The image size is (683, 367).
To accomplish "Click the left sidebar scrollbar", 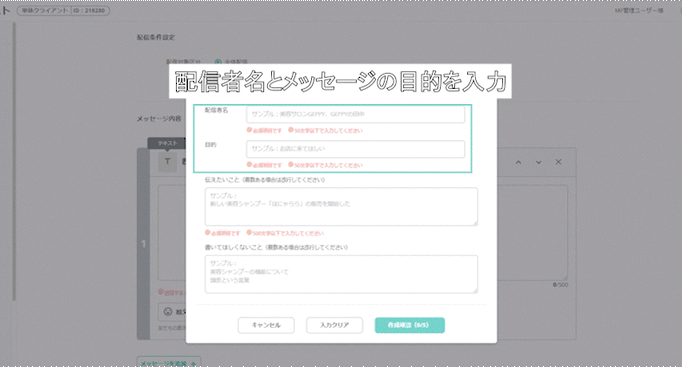I will (14, 161).
